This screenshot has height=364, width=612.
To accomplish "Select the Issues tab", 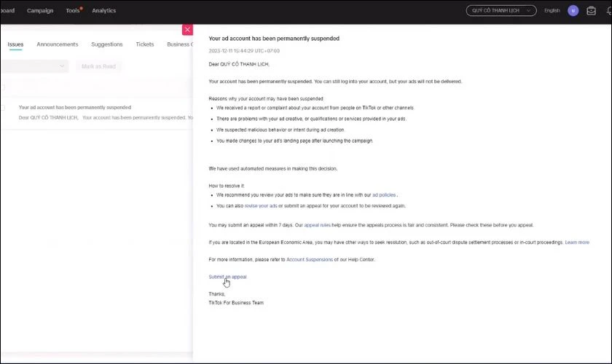I will 15,44.
